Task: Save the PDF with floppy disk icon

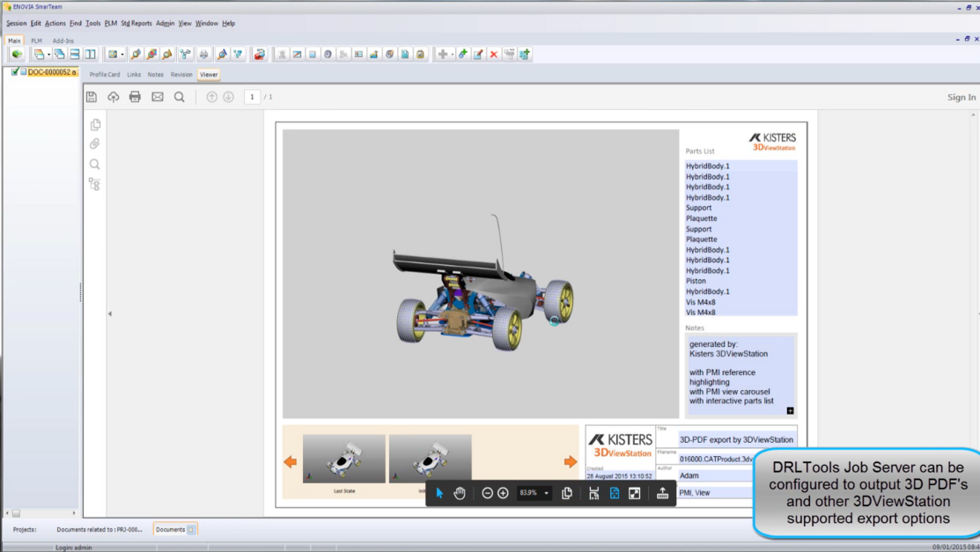Action: tap(92, 97)
